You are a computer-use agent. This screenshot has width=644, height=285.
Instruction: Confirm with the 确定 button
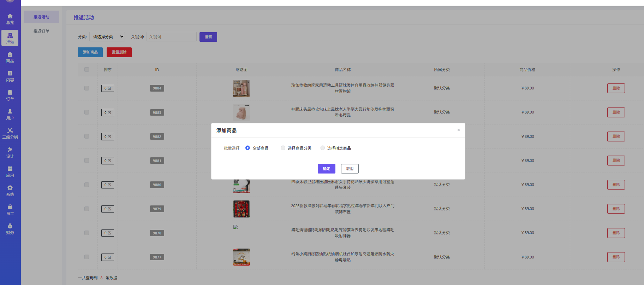(326, 169)
